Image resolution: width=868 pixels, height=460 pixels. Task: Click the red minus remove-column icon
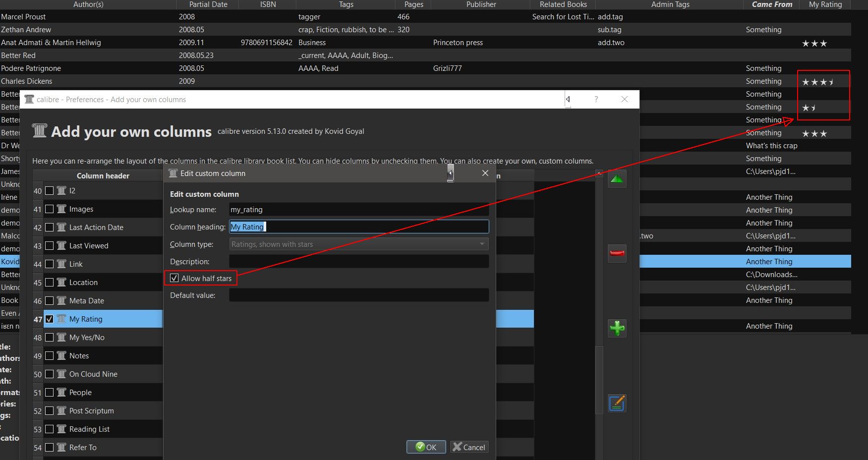(617, 253)
